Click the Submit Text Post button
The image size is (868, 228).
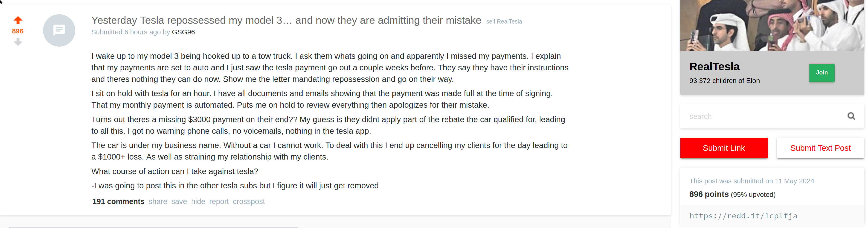820,148
